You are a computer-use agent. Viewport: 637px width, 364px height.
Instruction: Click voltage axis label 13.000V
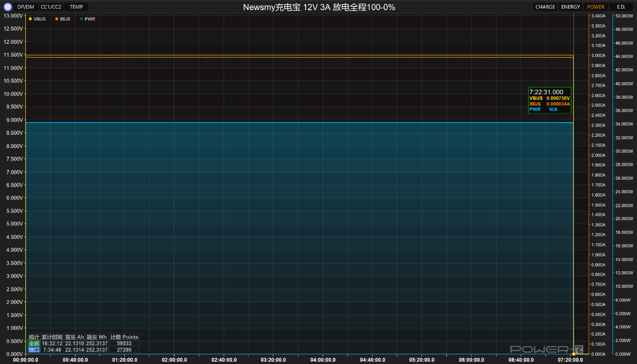(x=13, y=16)
